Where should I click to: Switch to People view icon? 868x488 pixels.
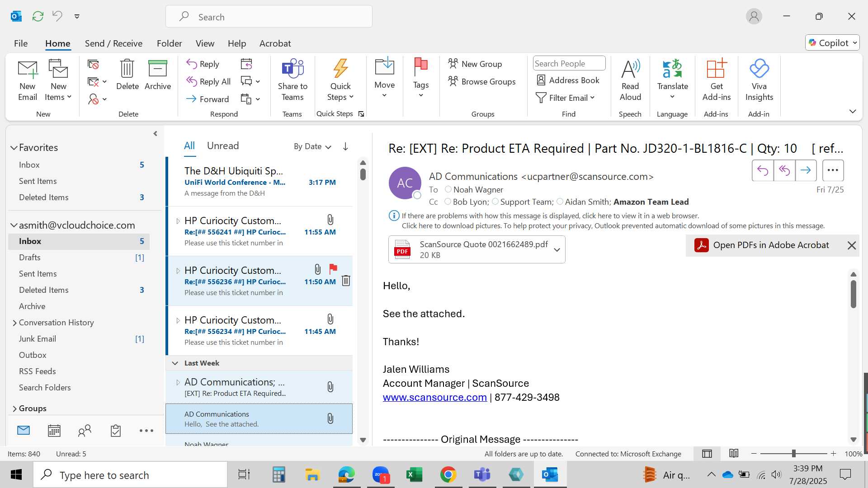85,431
